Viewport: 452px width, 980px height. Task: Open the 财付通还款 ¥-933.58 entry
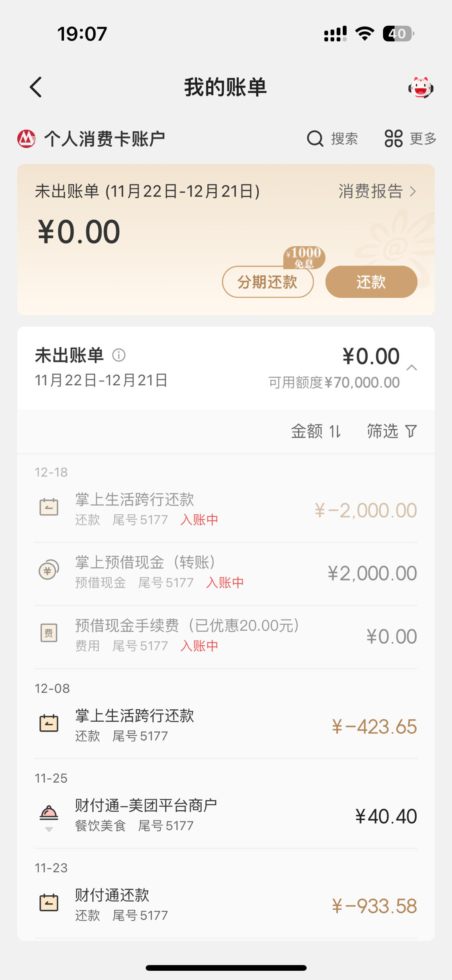coord(226,904)
